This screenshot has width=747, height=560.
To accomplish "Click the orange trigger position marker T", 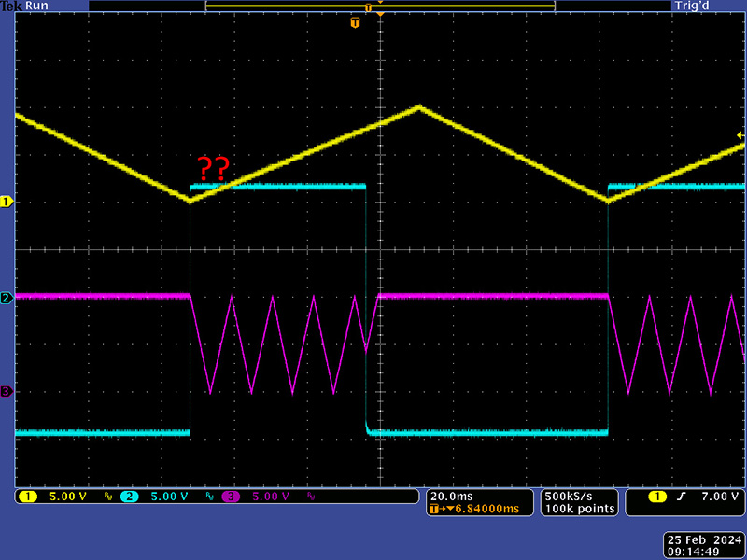I will click(x=355, y=21).
